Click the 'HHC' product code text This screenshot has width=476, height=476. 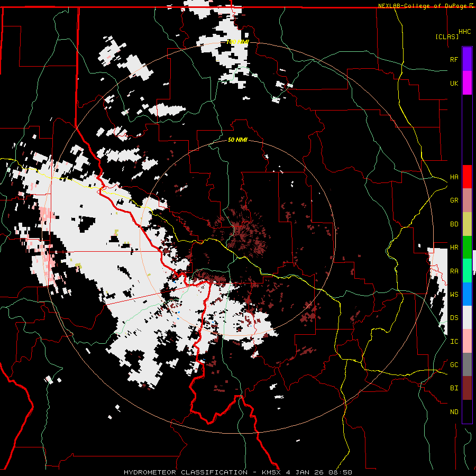pos(465,32)
